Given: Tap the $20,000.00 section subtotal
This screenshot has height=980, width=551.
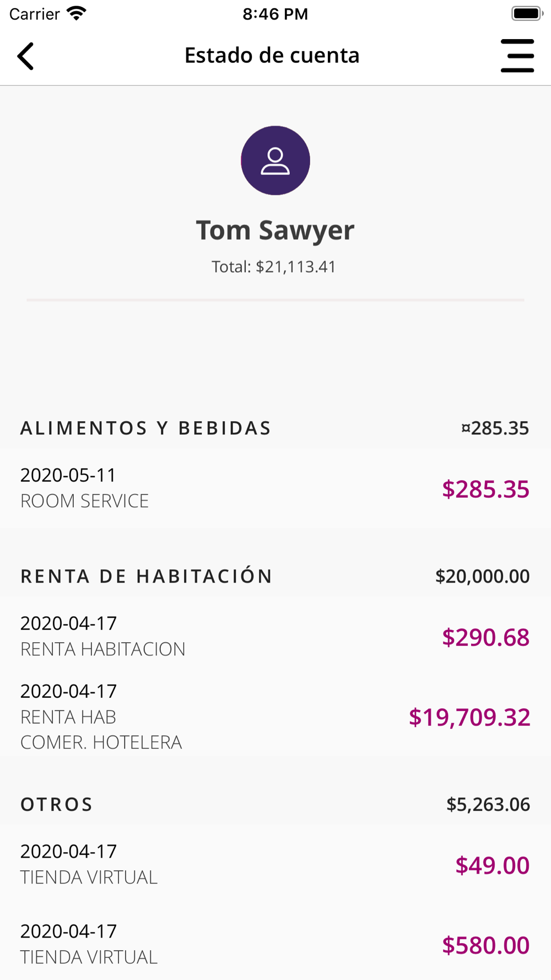Looking at the screenshot, I should [x=482, y=577].
